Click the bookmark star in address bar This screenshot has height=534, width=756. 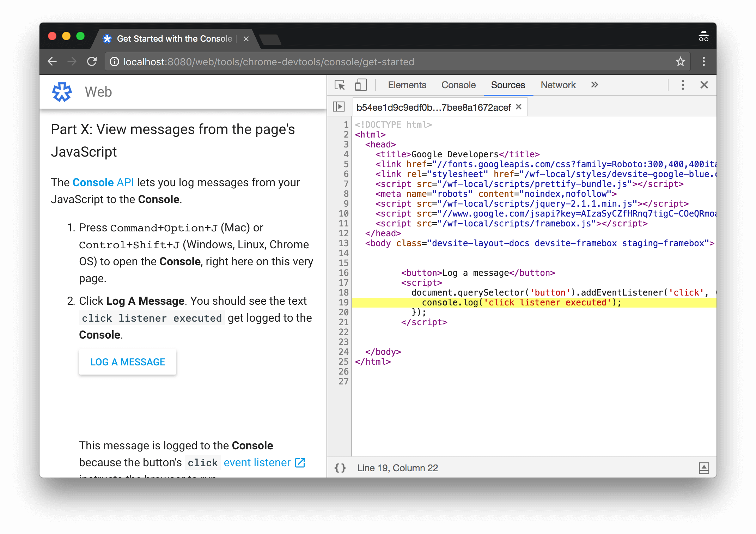[x=680, y=61]
